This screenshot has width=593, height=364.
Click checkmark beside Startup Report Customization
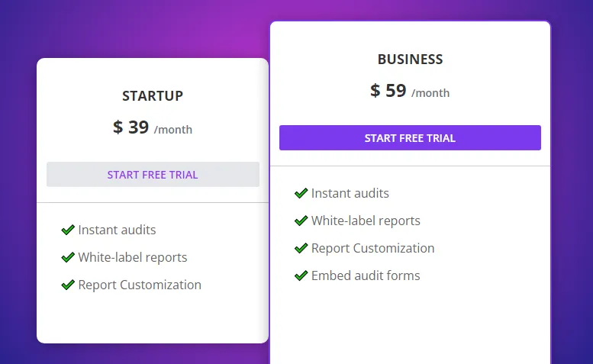pyautogui.click(x=68, y=285)
